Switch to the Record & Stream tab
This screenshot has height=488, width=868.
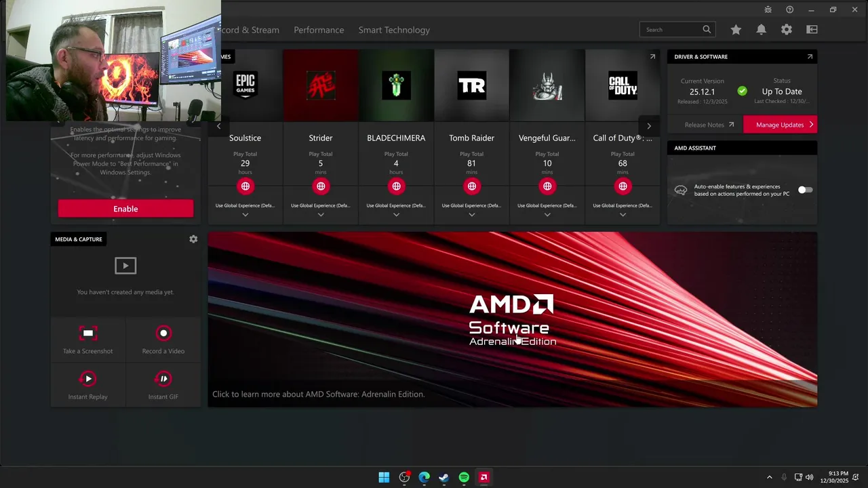[x=250, y=30]
